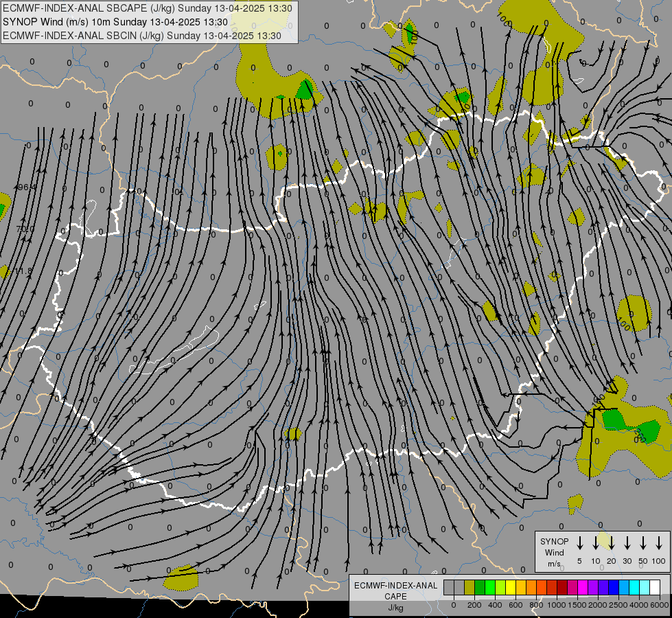Click the '96.4' value on the map
This screenshot has height=618, width=672.
point(27,187)
